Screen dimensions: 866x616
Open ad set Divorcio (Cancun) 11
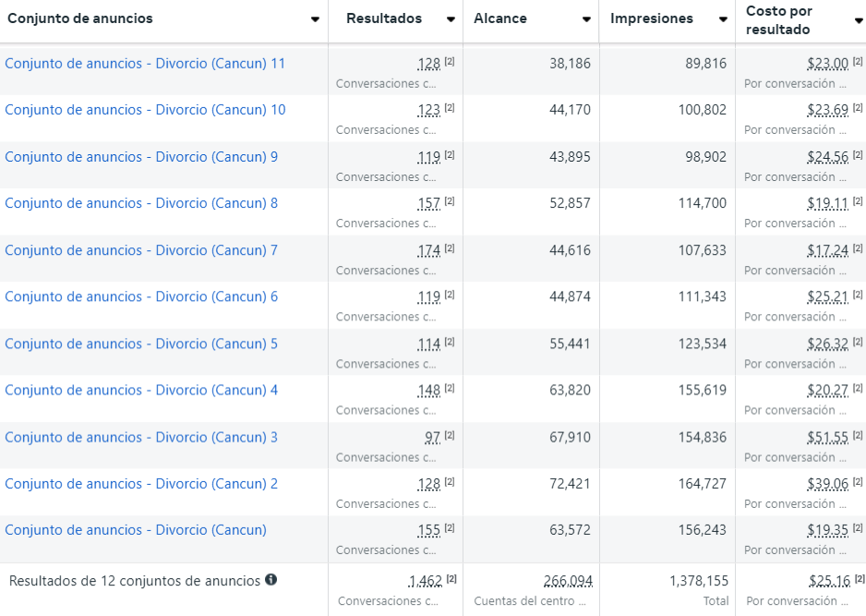click(x=145, y=64)
